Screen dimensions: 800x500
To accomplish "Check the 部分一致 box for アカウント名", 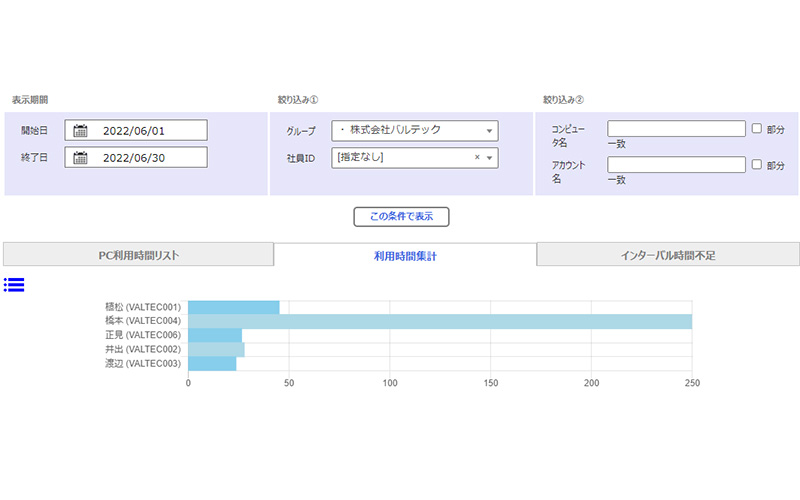I will 757,164.
